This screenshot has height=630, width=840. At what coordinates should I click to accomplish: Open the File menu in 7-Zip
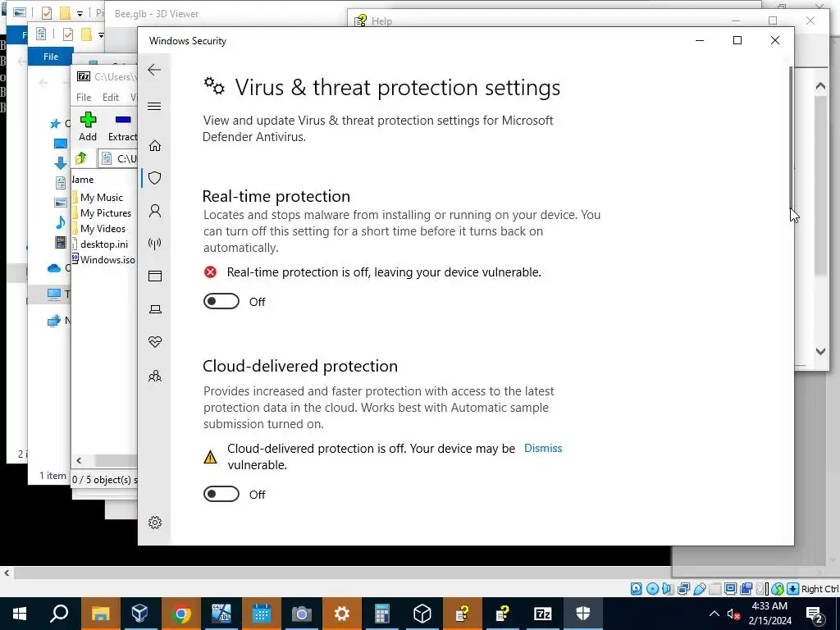click(x=84, y=98)
